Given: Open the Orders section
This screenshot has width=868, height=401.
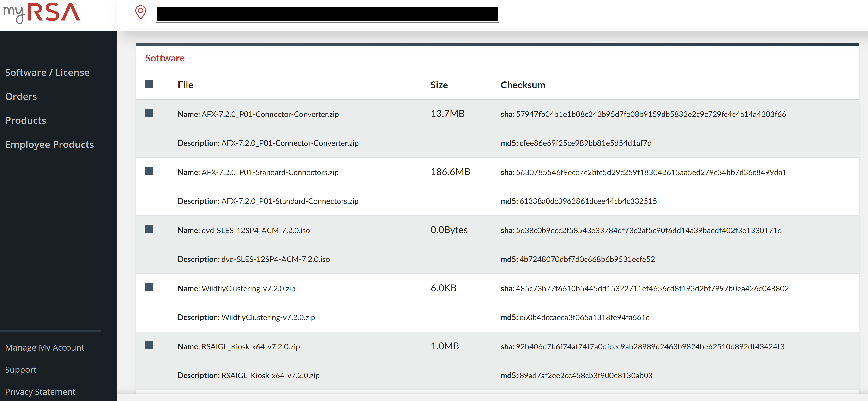Looking at the screenshot, I should pos(21,96).
